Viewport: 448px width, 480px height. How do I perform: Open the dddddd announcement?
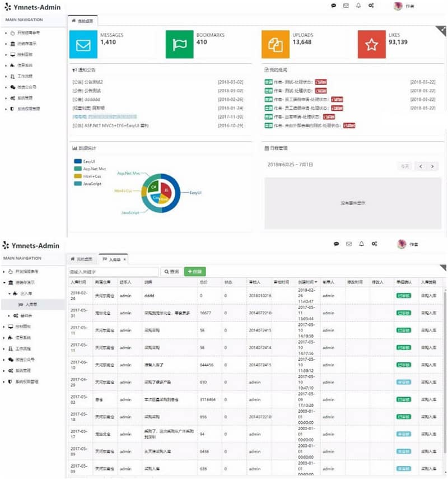(x=86, y=100)
